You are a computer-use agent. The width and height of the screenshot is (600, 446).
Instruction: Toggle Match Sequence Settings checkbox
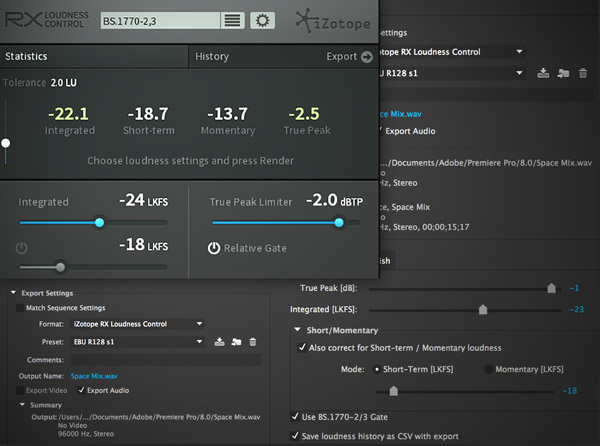click(20, 308)
